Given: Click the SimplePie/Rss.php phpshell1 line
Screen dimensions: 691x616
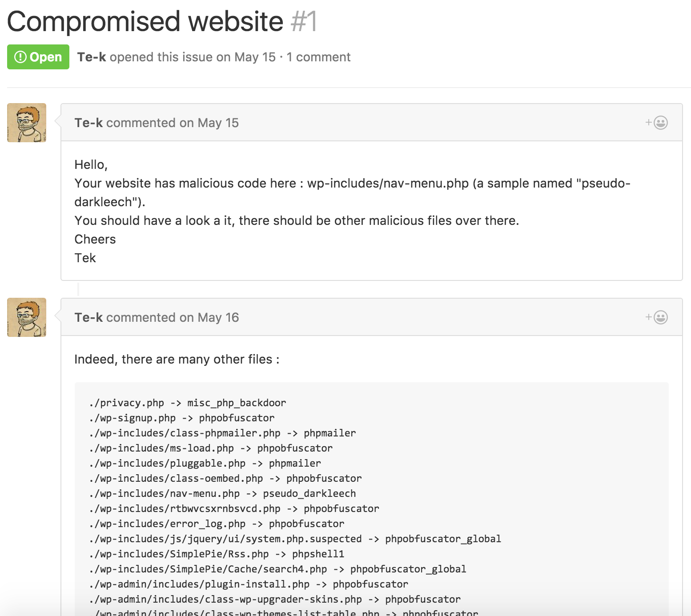Looking at the screenshot, I should [217, 554].
